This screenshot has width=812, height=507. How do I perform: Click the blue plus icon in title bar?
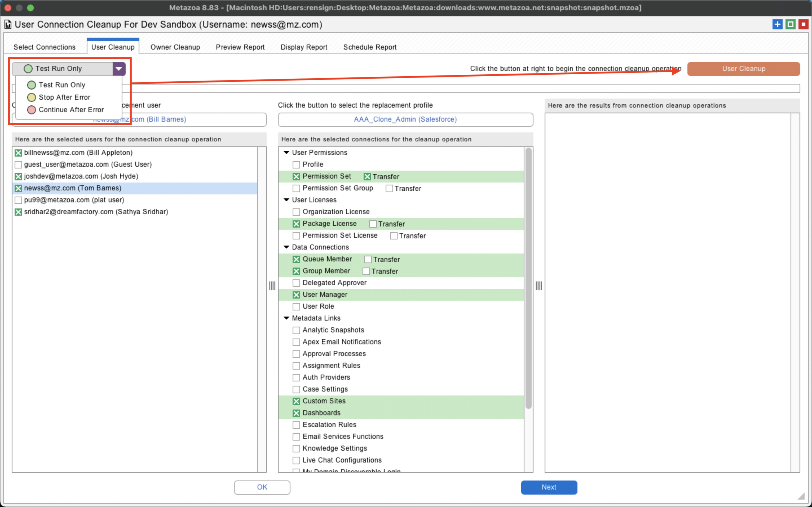(x=777, y=24)
